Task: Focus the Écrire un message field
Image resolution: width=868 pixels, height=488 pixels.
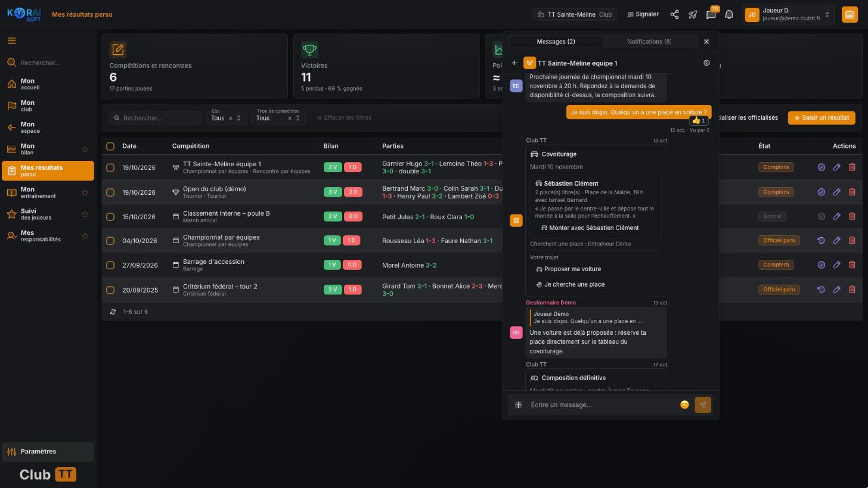Action: [x=602, y=405]
